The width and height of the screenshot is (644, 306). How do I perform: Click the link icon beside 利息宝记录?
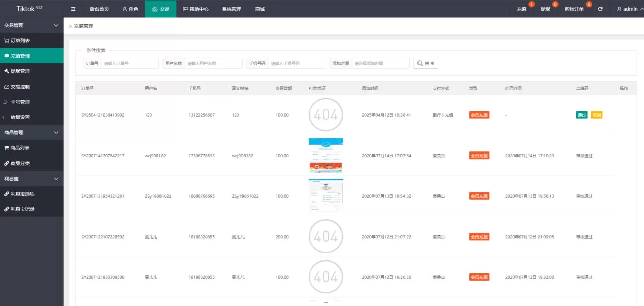point(6,209)
